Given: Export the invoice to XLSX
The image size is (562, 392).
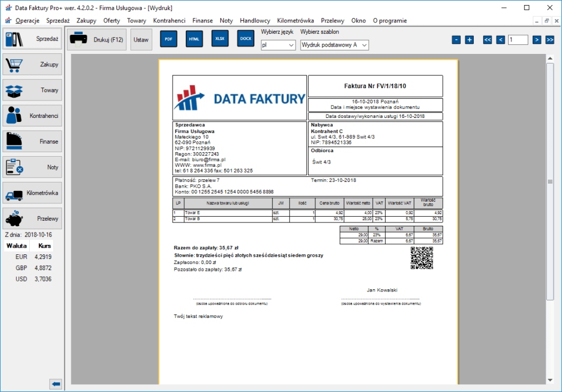Looking at the screenshot, I should (x=220, y=39).
